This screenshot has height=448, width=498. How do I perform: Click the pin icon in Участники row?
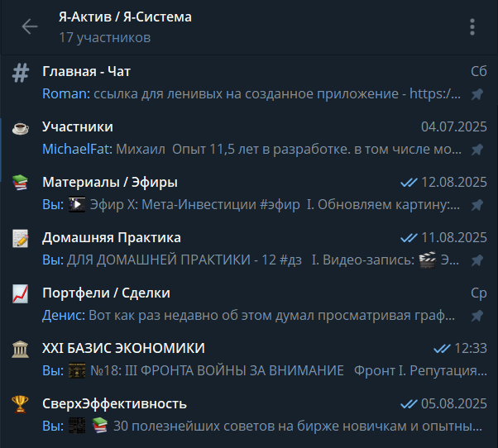pos(477,150)
